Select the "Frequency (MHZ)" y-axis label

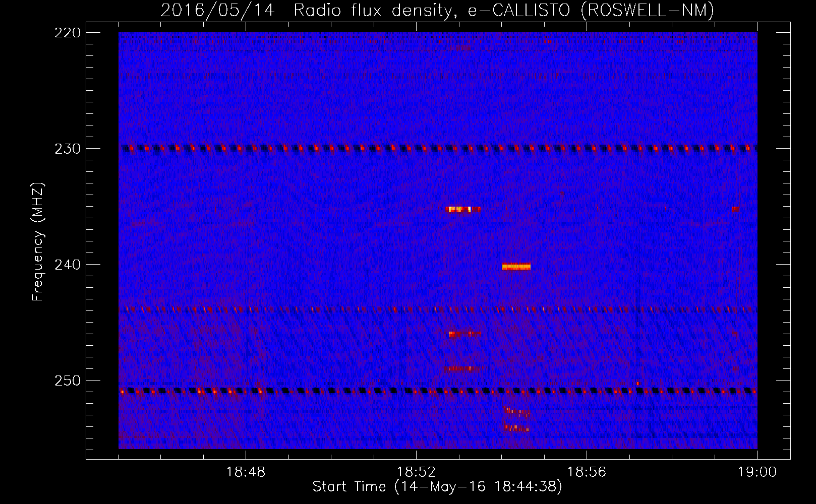click(38, 242)
